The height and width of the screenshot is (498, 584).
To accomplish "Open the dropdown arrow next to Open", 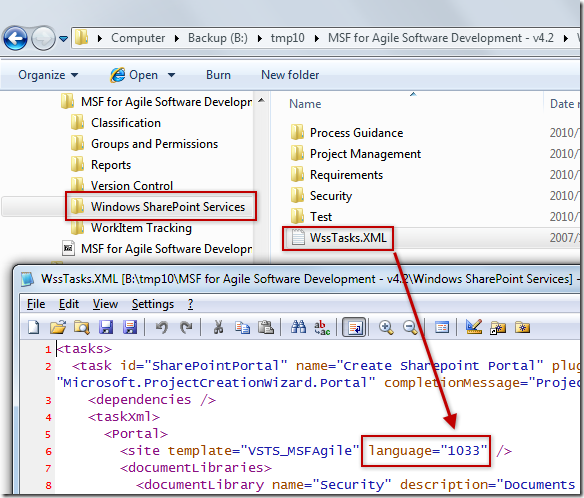I will [171, 75].
